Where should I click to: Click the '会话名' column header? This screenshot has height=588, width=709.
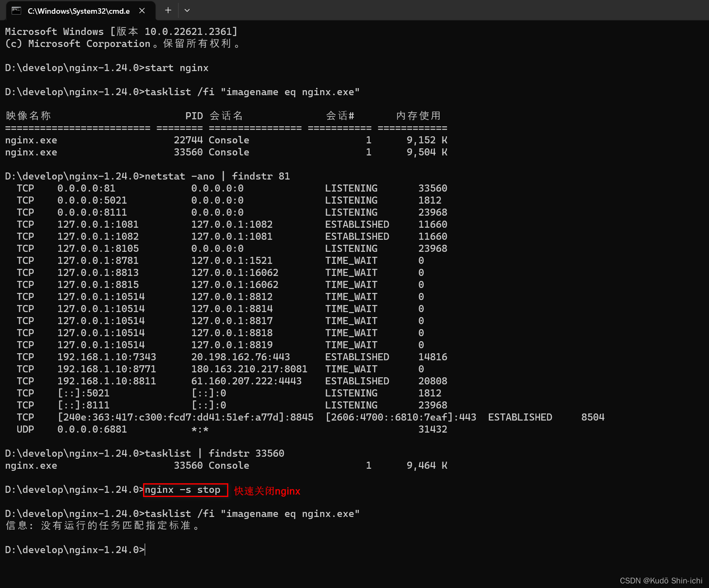point(226,116)
